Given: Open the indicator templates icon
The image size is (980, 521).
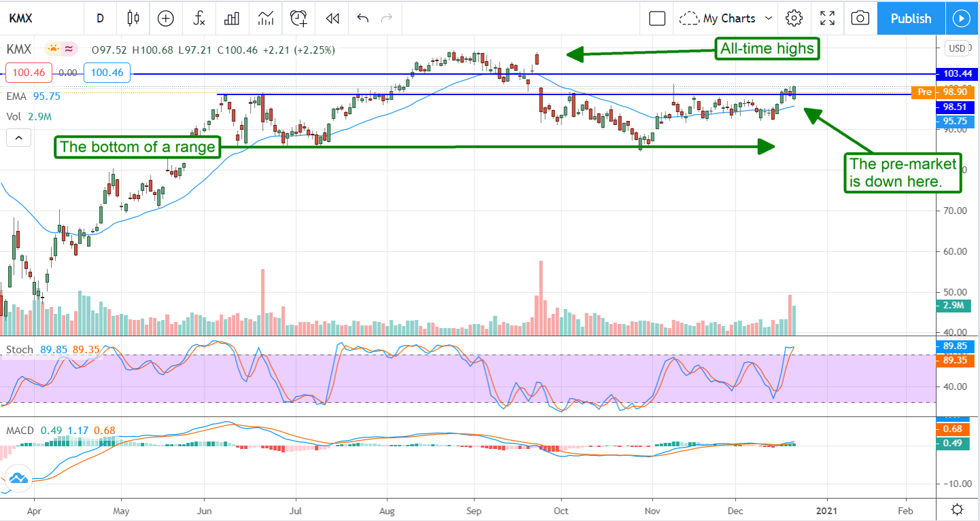Looking at the screenshot, I should coord(266,18).
